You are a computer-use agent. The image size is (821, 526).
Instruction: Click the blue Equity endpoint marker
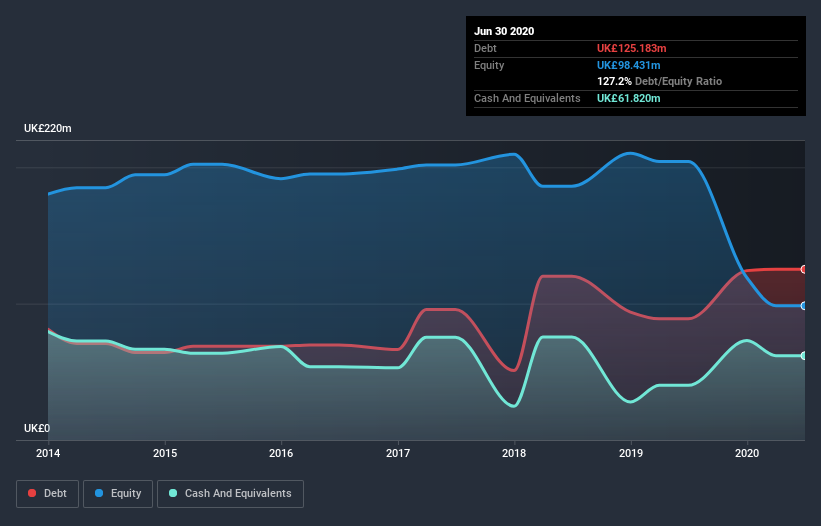(804, 306)
